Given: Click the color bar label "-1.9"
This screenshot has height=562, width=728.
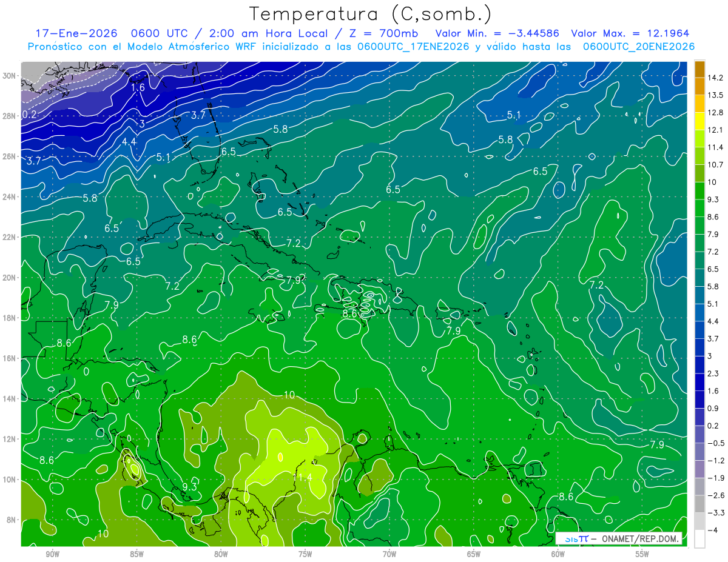Looking at the screenshot, I should click(x=716, y=478).
